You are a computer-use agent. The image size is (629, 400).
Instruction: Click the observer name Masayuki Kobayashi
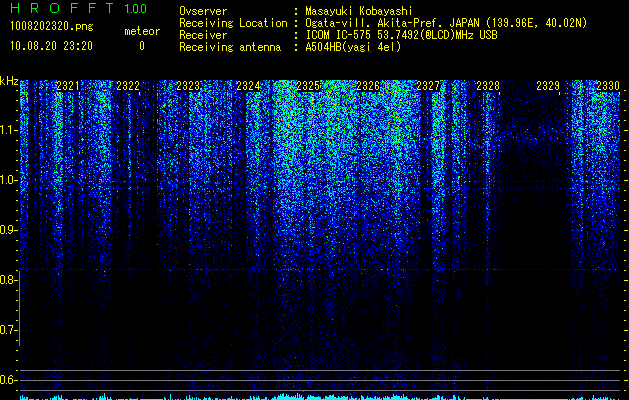359,11
